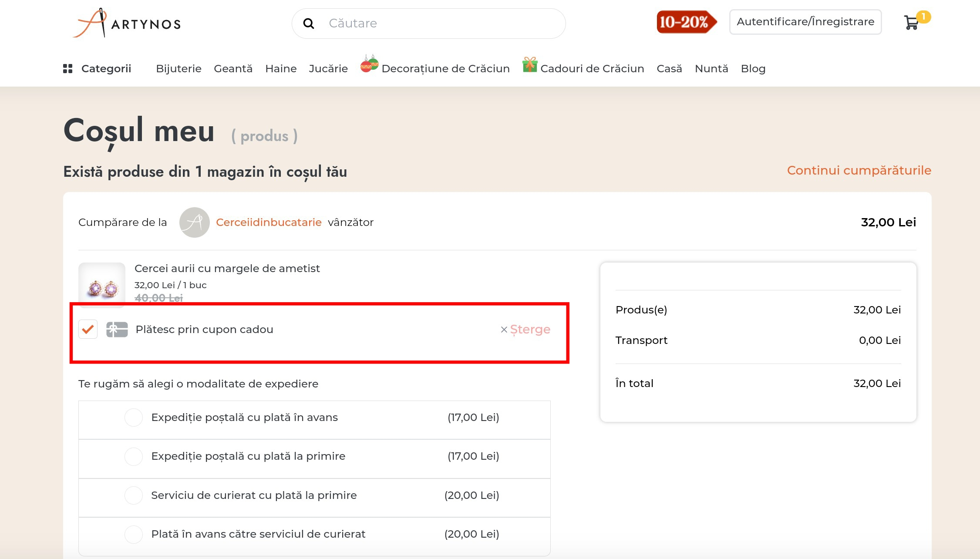Uncheck Plătesc prin cupon cadou checkbox
This screenshot has width=980, height=559.
tap(88, 330)
